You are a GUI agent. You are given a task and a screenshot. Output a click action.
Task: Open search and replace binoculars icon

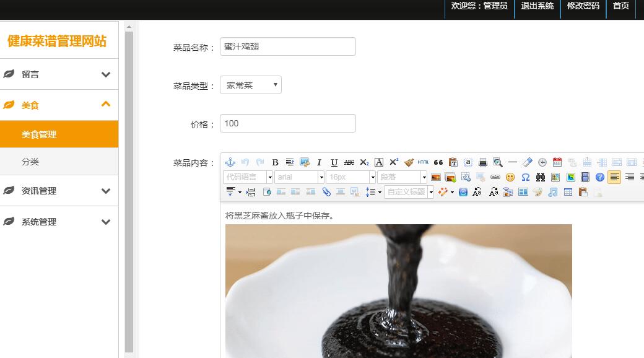point(541,177)
